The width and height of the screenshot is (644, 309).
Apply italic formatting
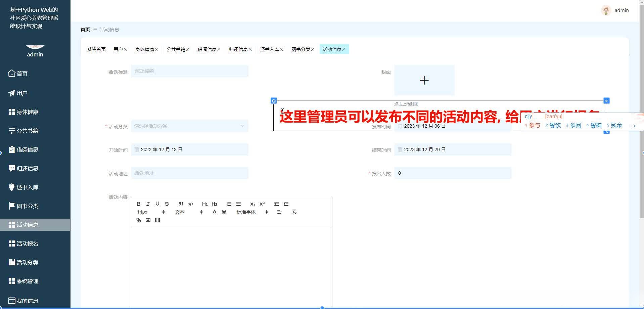(x=148, y=204)
